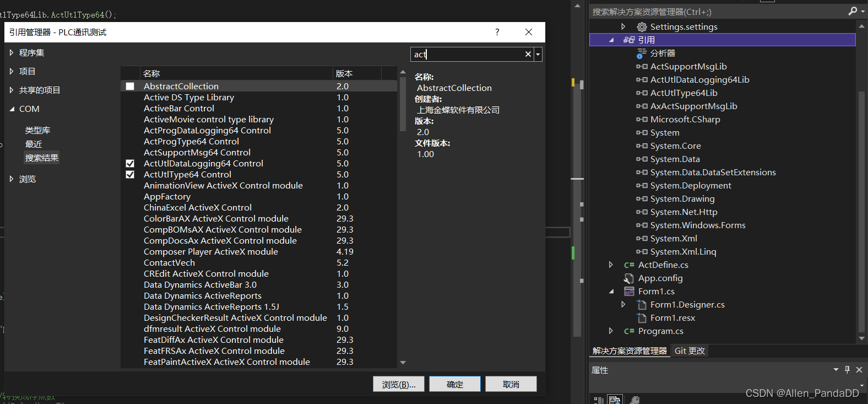Click the 分析器 analyzer icon

coord(642,53)
